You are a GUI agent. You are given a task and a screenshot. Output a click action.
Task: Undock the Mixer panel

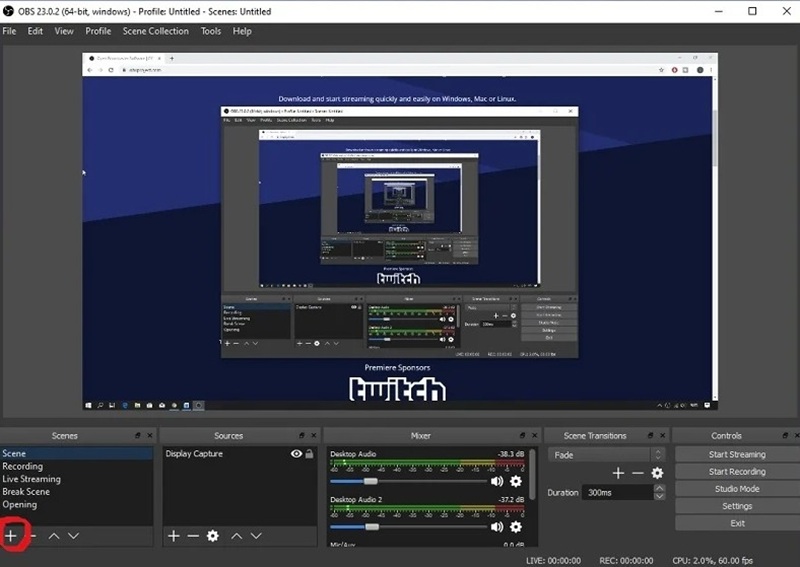(x=522, y=435)
